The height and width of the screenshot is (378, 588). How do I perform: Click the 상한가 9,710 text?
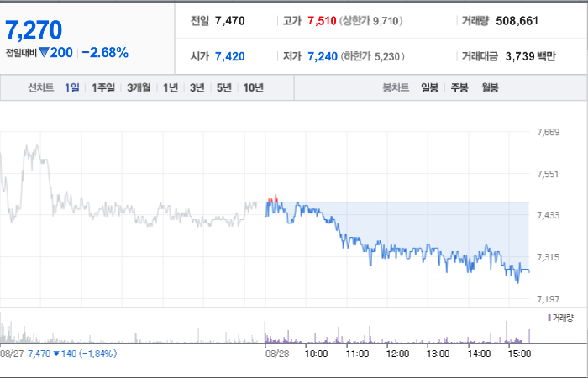371,21
